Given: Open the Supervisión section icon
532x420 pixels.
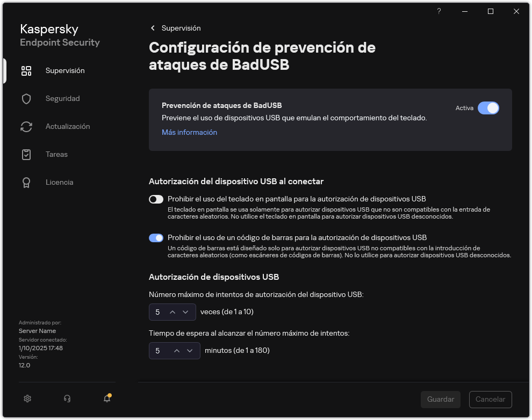Looking at the screenshot, I should [26, 70].
